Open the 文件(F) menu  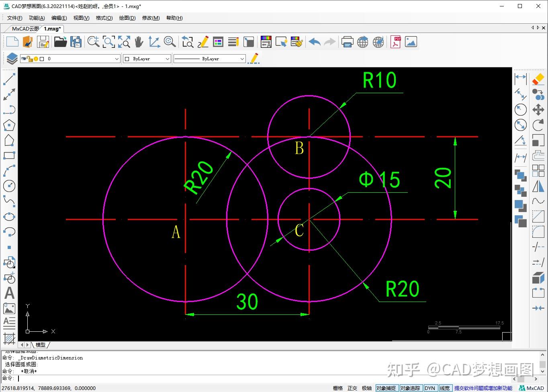coord(14,18)
